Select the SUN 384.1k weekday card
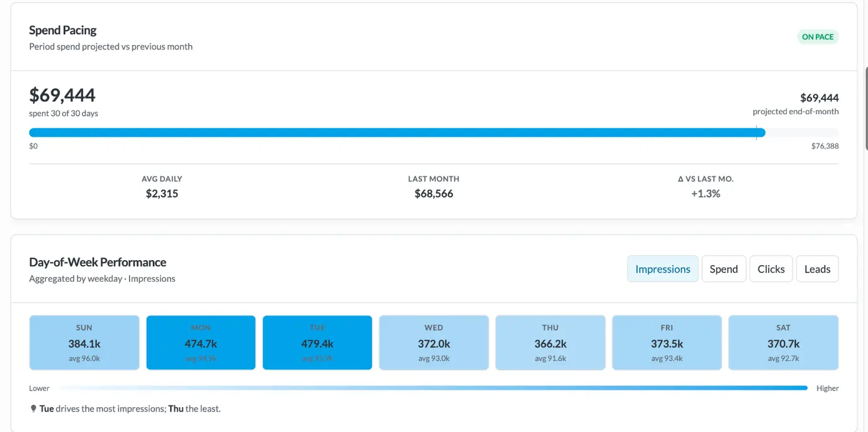Image resolution: width=868 pixels, height=432 pixels. (x=84, y=343)
